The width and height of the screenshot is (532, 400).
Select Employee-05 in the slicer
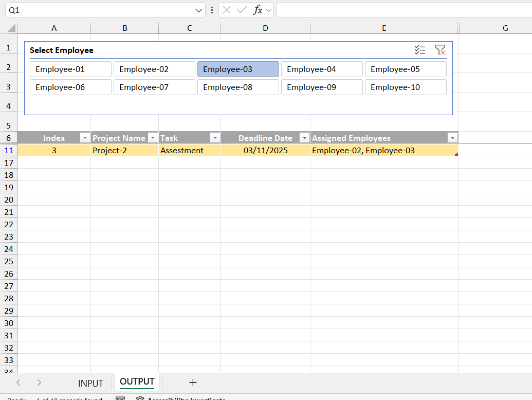pyautogui.click(x=406, y=69)
